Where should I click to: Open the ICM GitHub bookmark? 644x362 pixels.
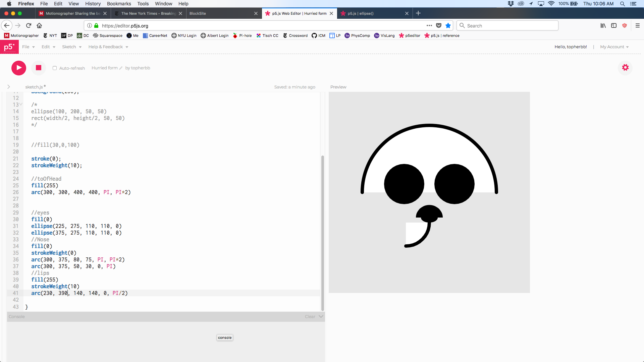point(318,36)
